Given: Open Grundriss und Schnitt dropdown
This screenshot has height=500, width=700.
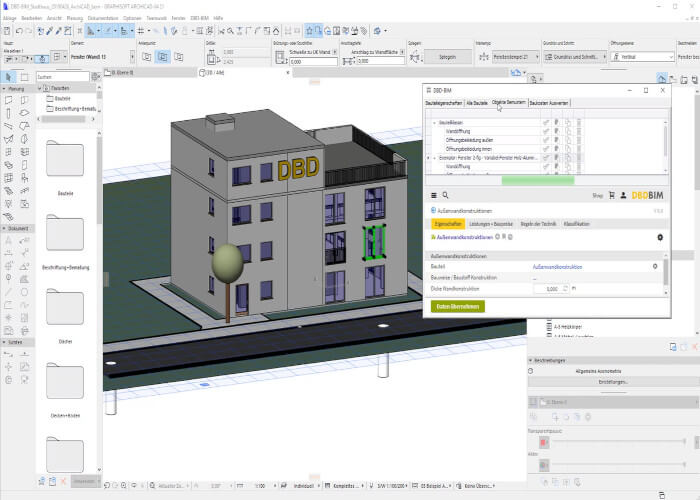Looking at the screenshot, I should (575, 57).
